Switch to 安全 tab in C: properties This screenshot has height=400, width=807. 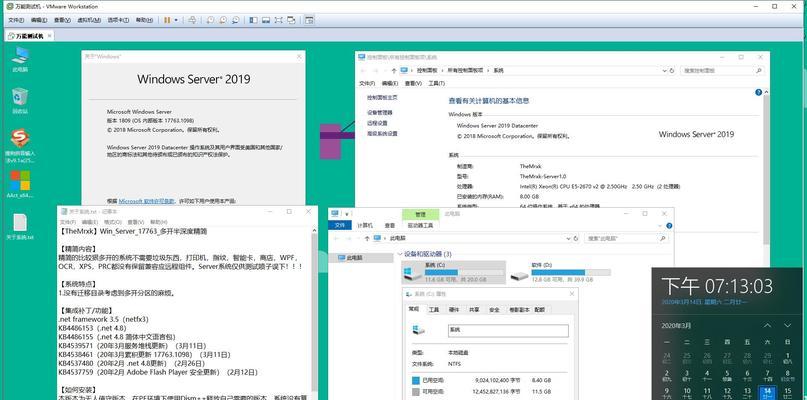click(x=494, y=309)
